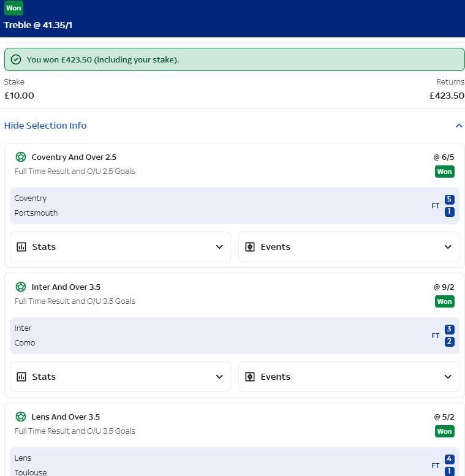Click the Stats chart icon under Coventry match

coord(21,247)
